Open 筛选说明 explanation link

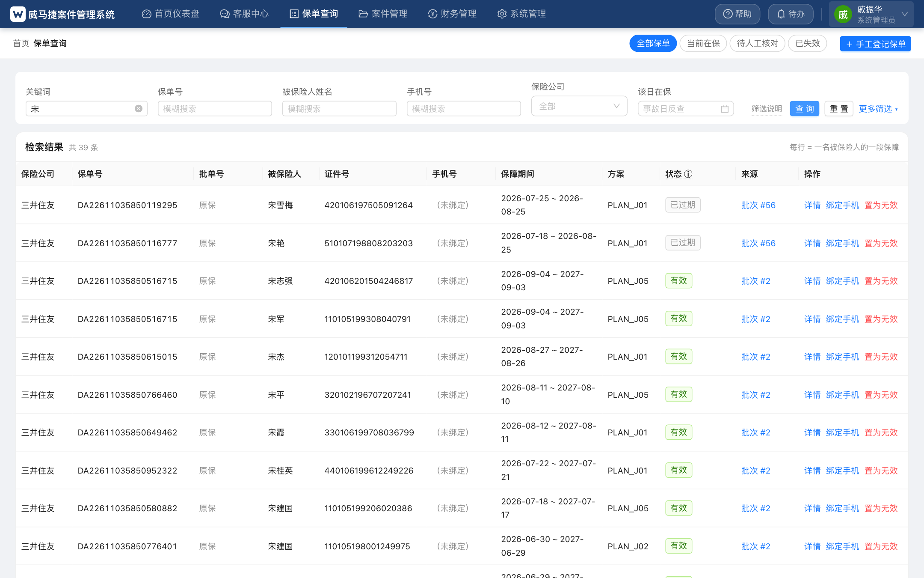[x=767, y=109]
